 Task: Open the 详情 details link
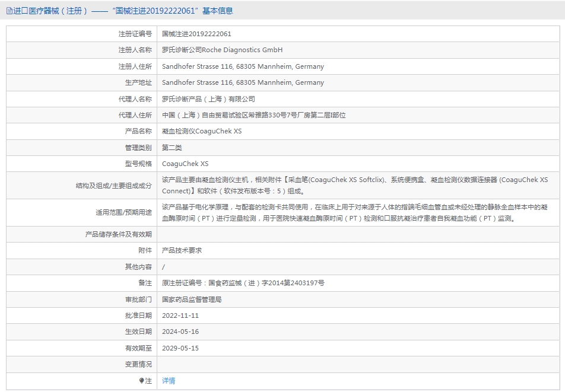tap(169, 381)
